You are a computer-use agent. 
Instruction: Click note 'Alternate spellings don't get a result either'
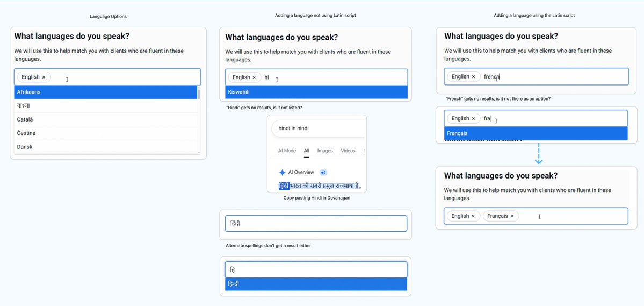point(269,246)
